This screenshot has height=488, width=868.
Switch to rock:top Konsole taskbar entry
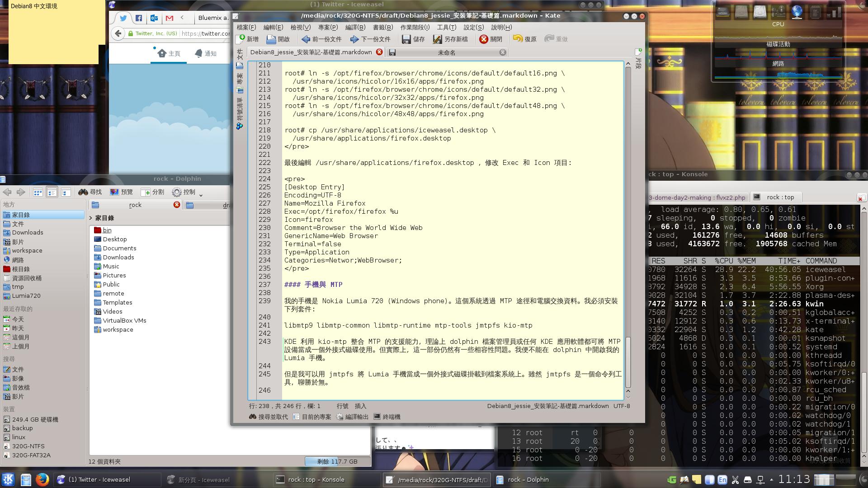[x=326, y=479]
